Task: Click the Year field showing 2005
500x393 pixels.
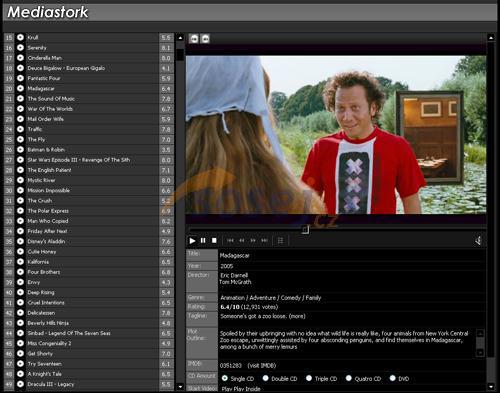Action: point(352,266)
